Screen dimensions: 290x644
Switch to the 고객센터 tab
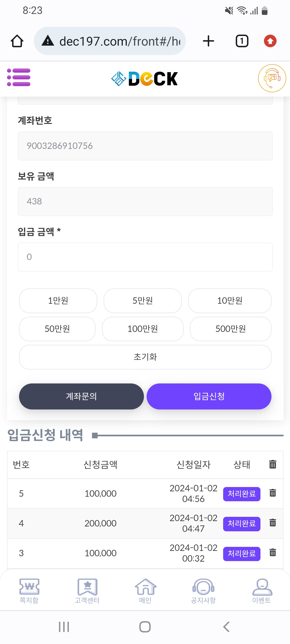pyautogui.click(x=87, y=591)
